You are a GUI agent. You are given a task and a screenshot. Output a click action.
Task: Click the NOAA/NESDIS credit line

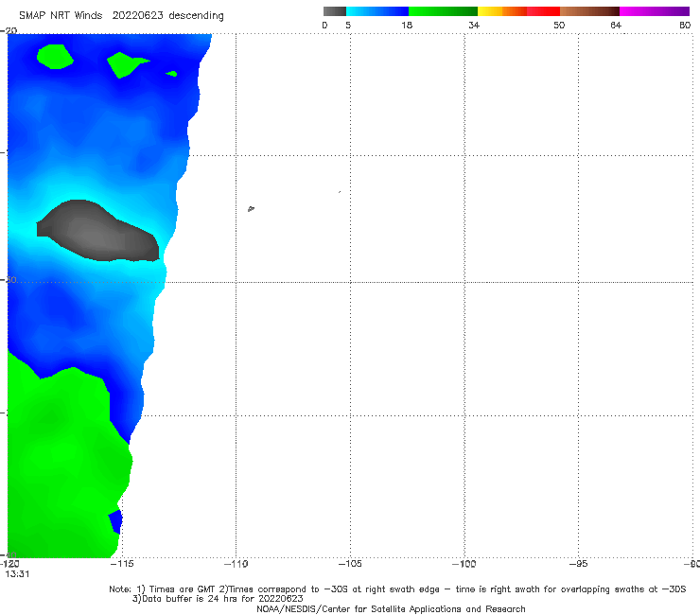[x=391, y=609]
